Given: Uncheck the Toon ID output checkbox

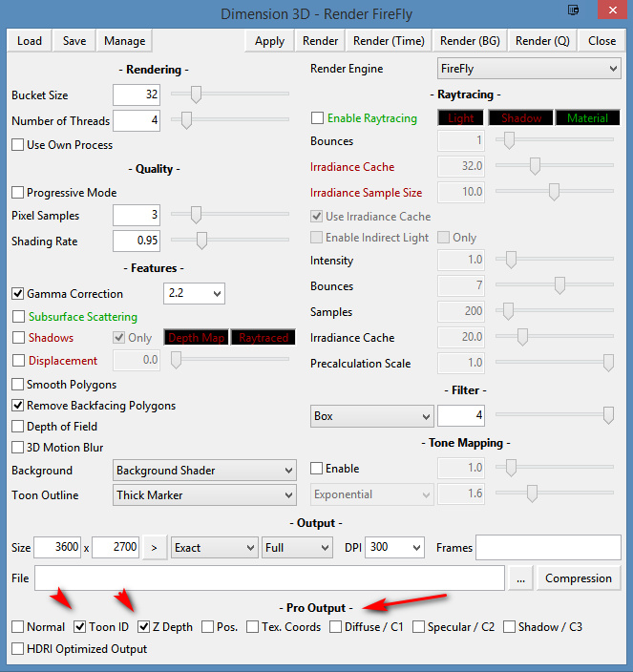Looking at the screenshot, I should tap(79, 627).
